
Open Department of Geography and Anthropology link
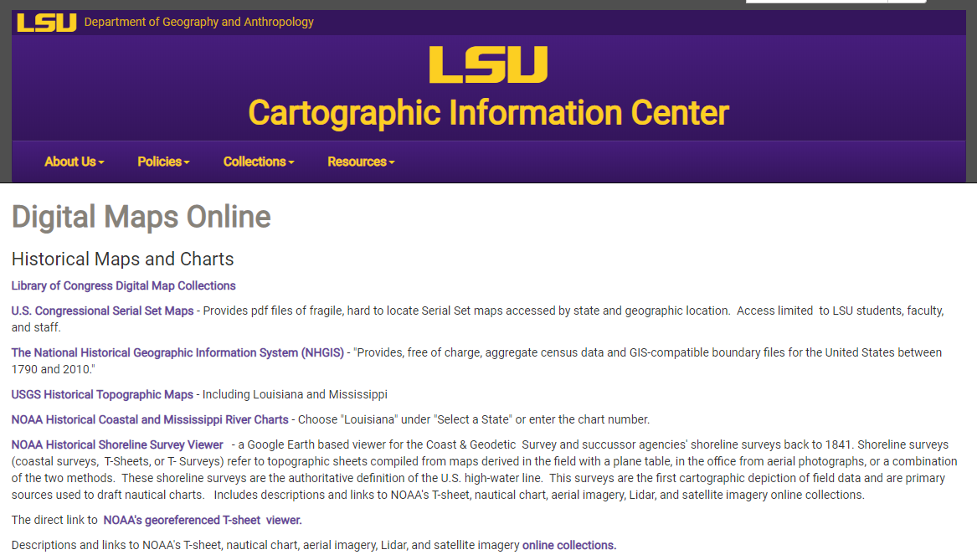coord(198,22)
